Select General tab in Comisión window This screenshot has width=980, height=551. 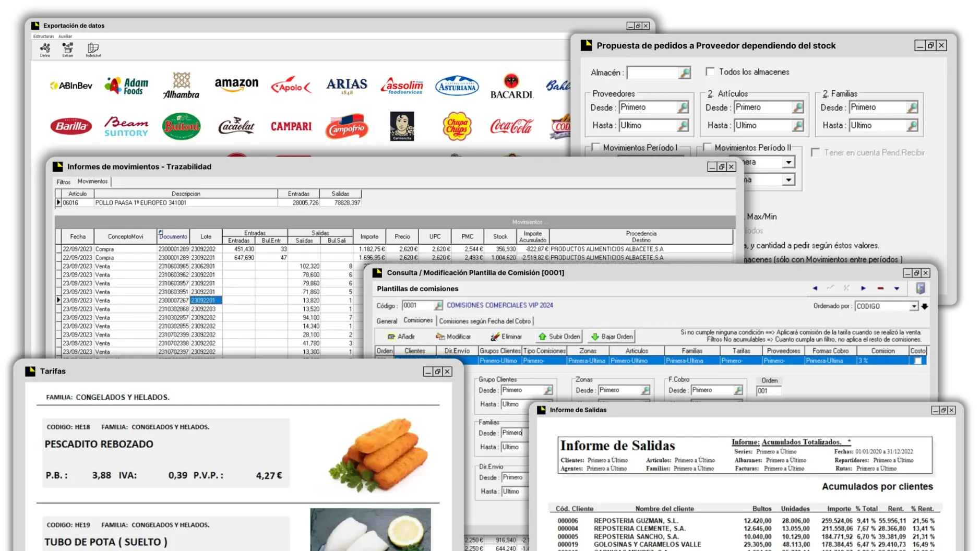(x=387, y=321)
